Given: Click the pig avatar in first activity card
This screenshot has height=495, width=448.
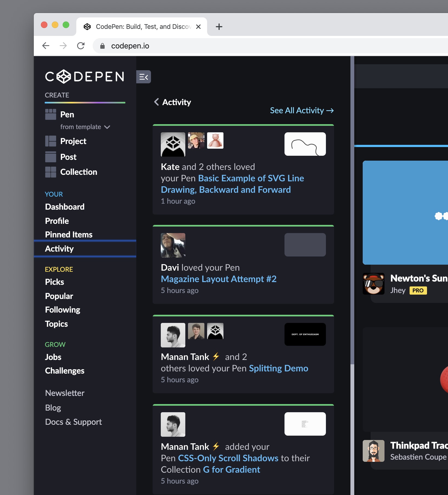Looking at the screenshot, I should [x=215, y=140].
